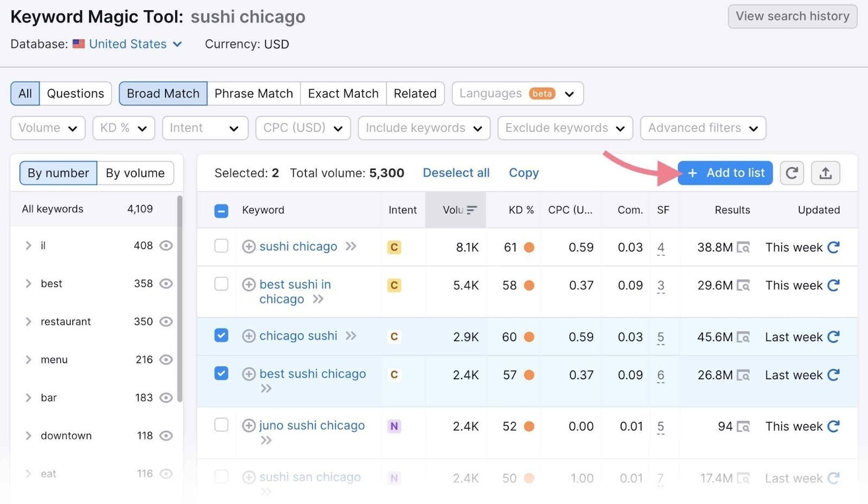Open the Intent filter dropdown
This screenshot has width=868, height=504.
tap(205, 128)
